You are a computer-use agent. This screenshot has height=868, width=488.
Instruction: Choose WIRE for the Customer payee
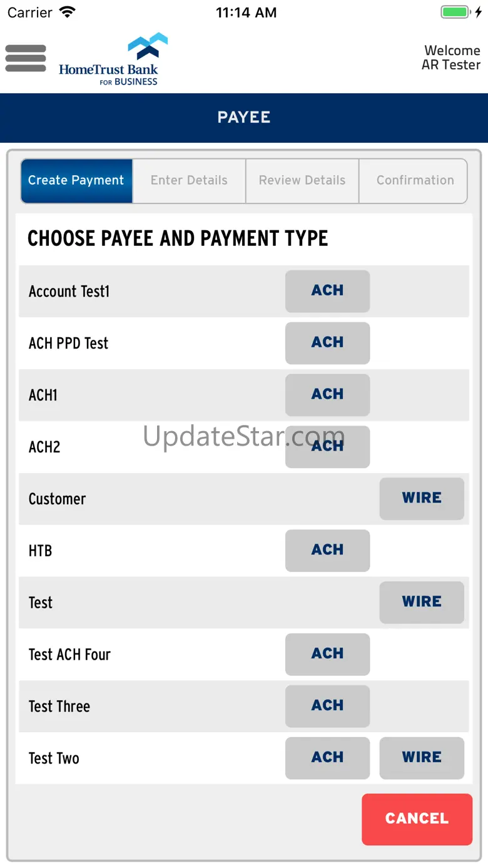pyautogui.click(x=422, y=499)
